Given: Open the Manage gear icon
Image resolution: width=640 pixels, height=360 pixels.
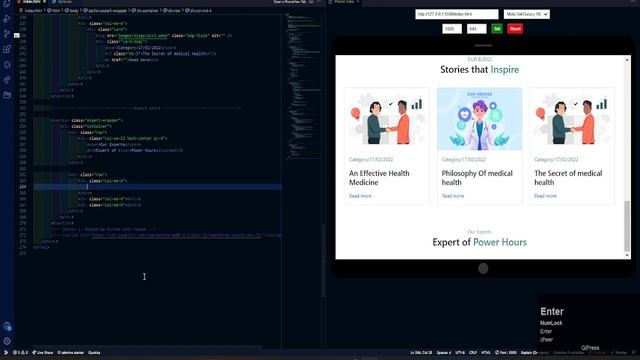Looking at the screenshot, I should (x=7, y=341).
